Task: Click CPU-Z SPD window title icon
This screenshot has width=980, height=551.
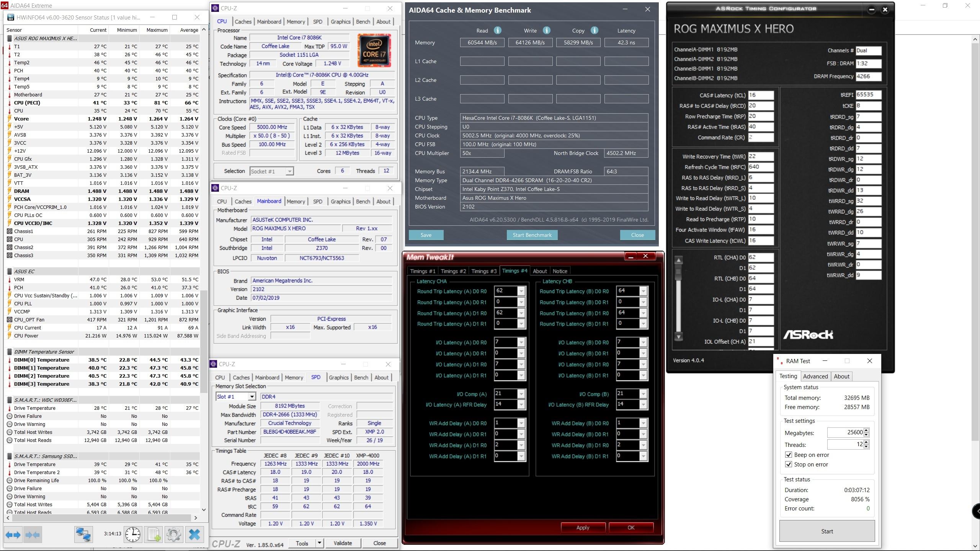Action: [214, 364]
